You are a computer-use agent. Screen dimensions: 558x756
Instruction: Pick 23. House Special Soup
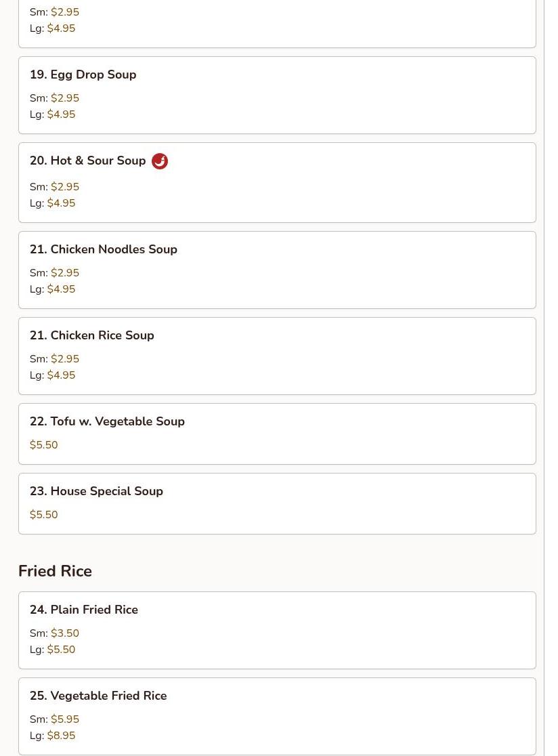pyautogui.click(x=277, y=504)
